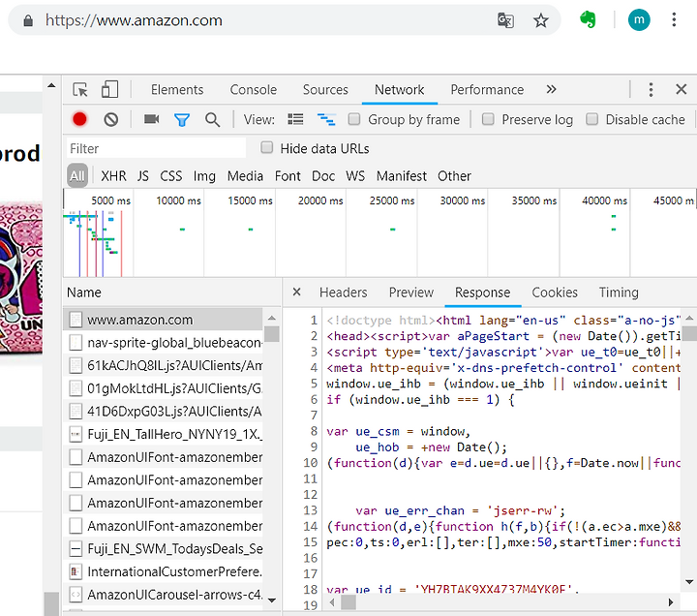Click page scrollbar up arrow
697x616 pixels.
(x=51, y=85)
